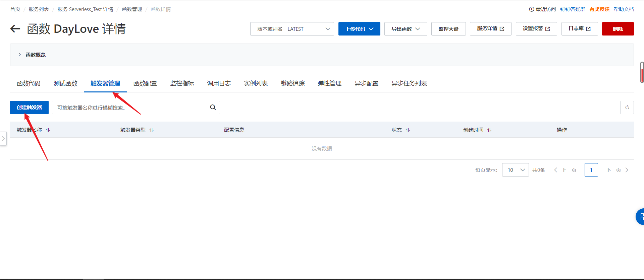Click the 监控大盘 button
This screenshot has width=644, height=280.
448,29
